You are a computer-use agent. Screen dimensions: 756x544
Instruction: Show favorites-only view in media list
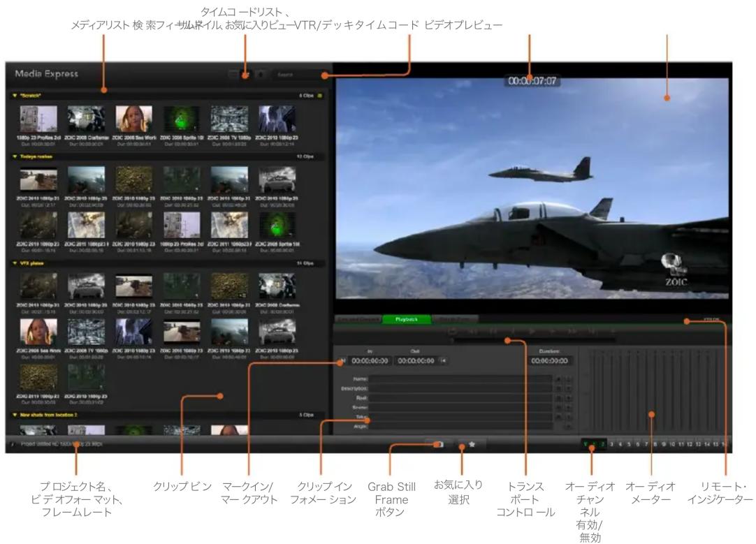tap(261, 75)
